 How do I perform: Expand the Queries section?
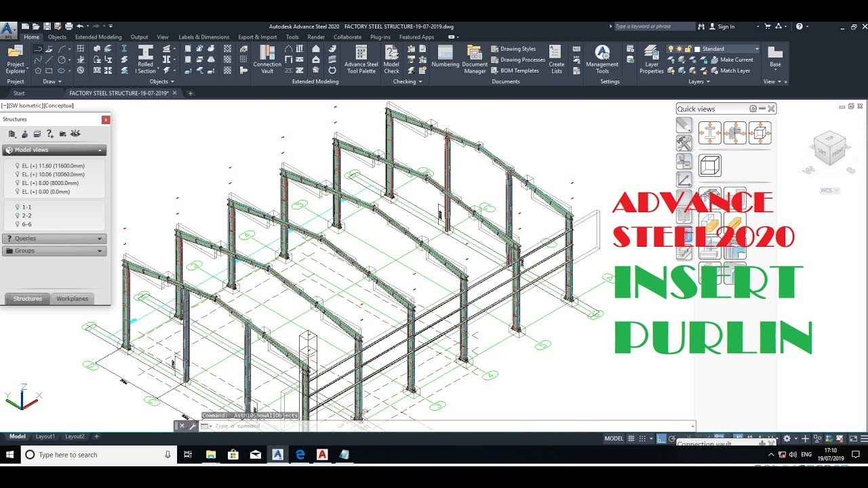point(54,239)
